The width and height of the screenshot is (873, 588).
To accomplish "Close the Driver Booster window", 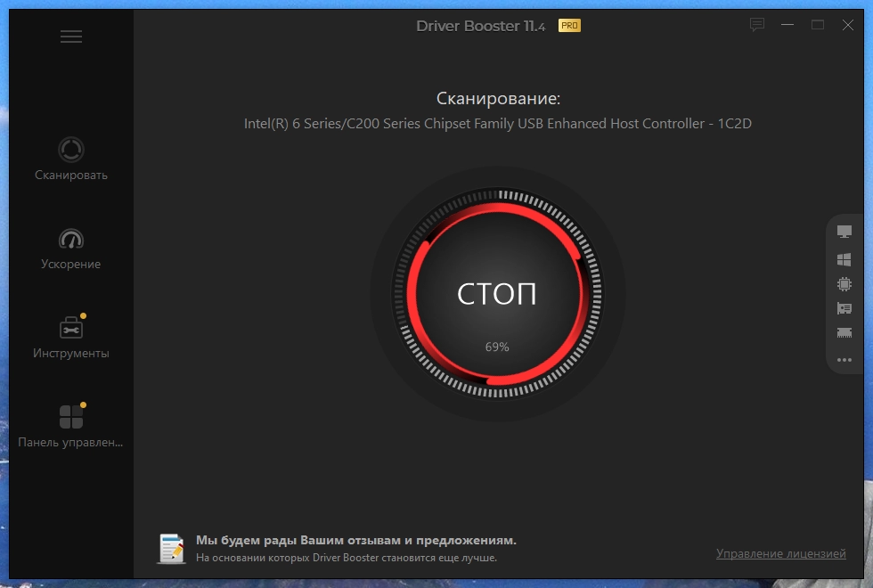I will tap(847, 25).
